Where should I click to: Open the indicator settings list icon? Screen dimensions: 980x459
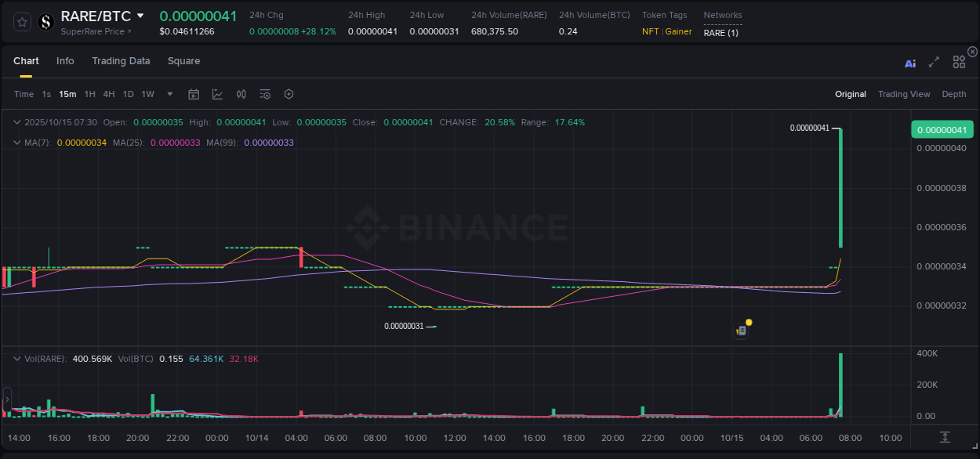pyautogui.click(x=264, y=94)
